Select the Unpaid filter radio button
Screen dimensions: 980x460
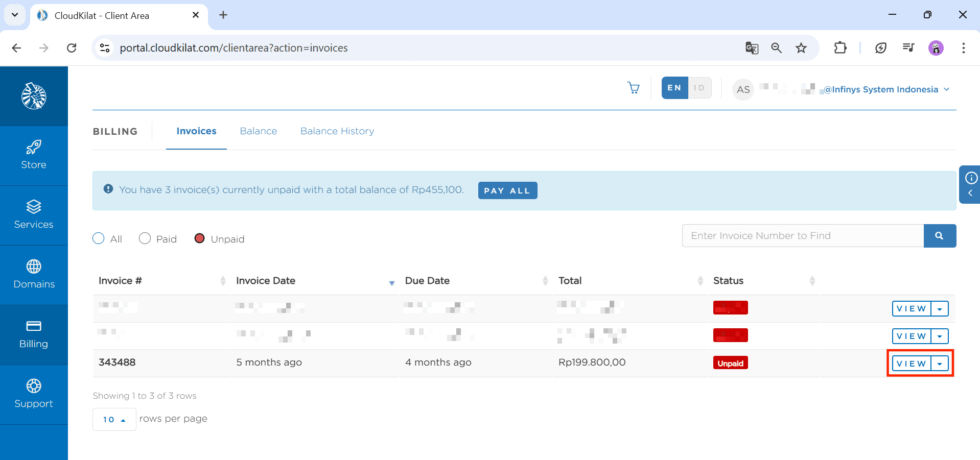click(x=200, y=238)
